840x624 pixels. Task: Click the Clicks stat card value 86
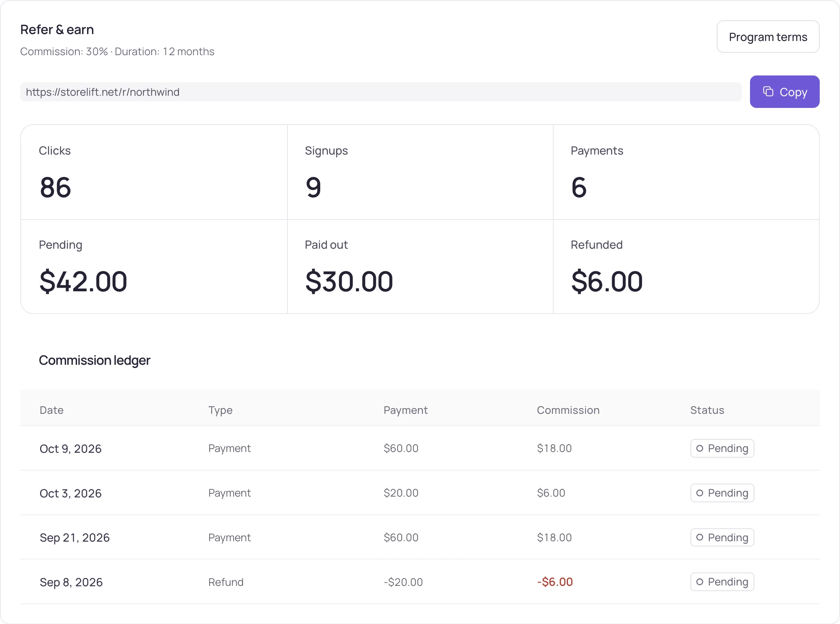click(56, 187)
